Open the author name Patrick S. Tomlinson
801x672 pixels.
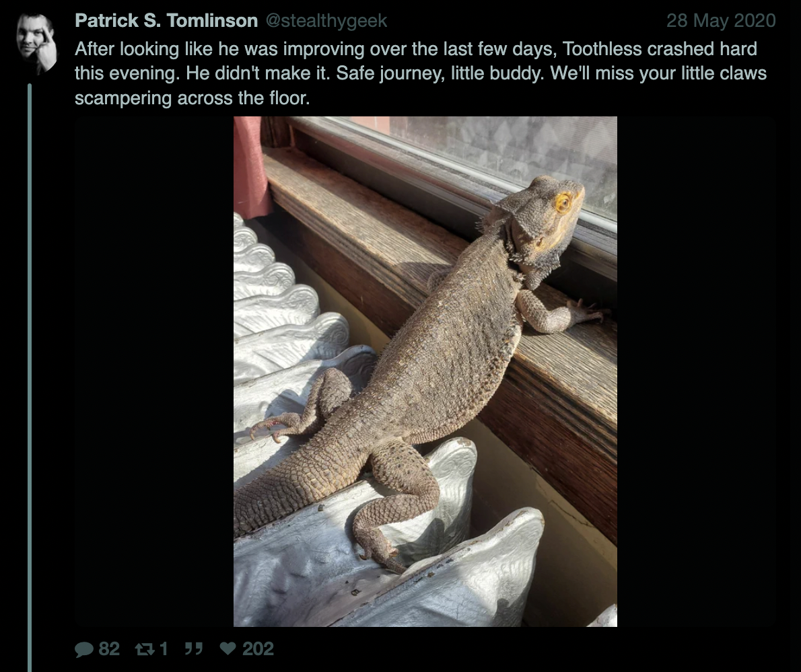[x=166, y=20]
